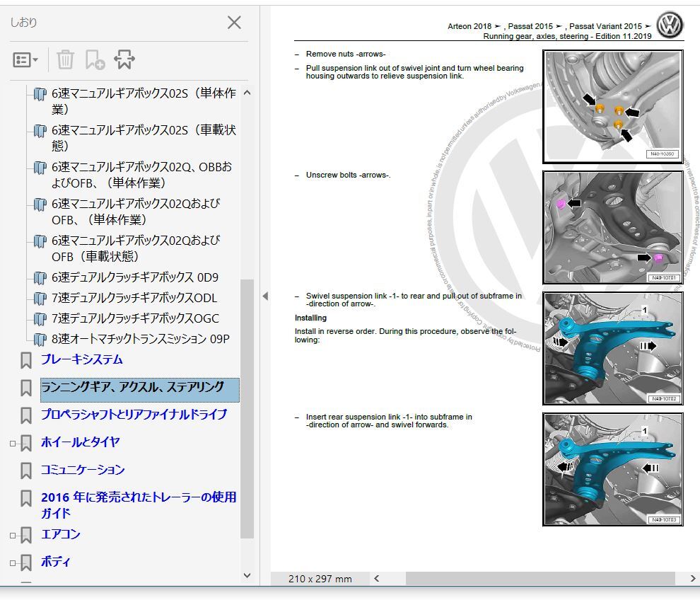The image size is (700, 600).
Task: Click the Volkswagen logo in page header
Action: coord(670,25)
